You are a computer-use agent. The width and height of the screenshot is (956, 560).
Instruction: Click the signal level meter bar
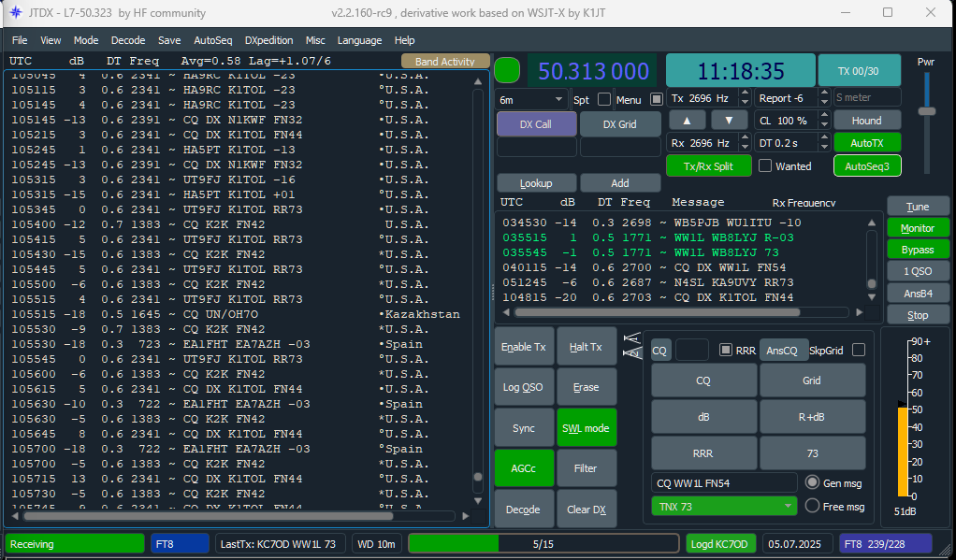903,452
